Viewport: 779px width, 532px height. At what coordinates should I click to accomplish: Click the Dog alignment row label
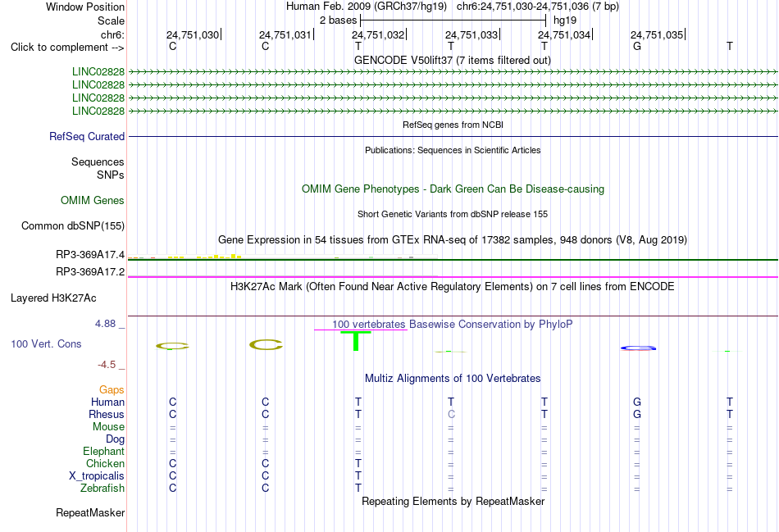pyautogui.click(x=115, y=439)
